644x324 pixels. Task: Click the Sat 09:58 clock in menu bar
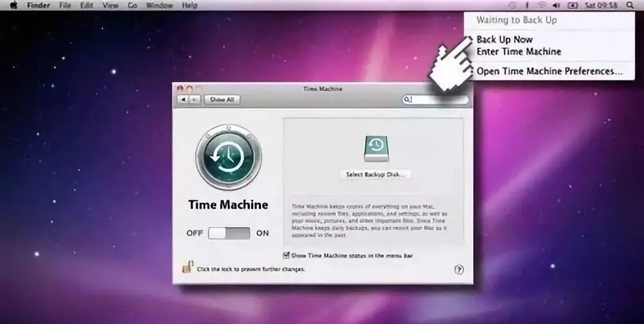click(x=601, y=5)
